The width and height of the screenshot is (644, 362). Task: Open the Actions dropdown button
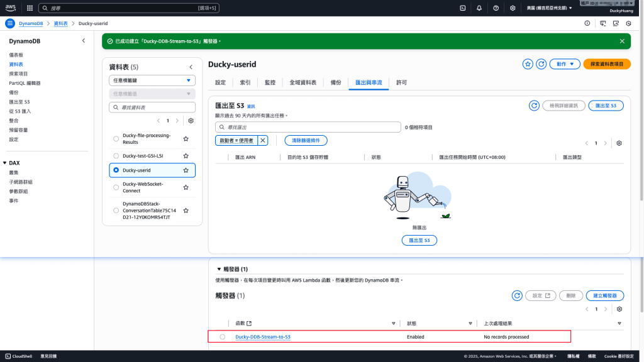tap(565, 64)
